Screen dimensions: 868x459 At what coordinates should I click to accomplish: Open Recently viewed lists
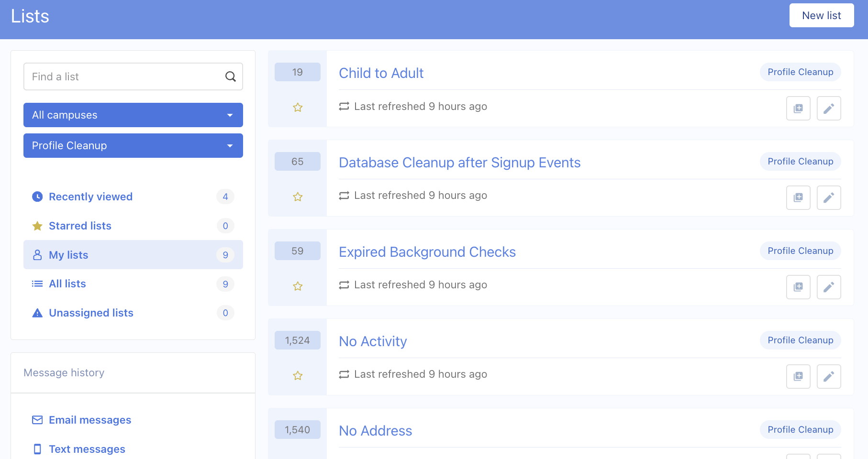coord(133,197)
